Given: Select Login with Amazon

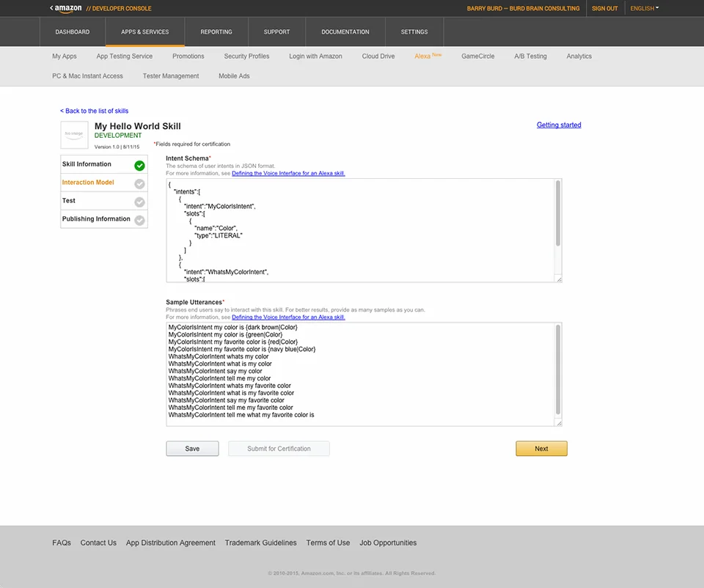Looking at the screenshot, I should click(315, 56).
